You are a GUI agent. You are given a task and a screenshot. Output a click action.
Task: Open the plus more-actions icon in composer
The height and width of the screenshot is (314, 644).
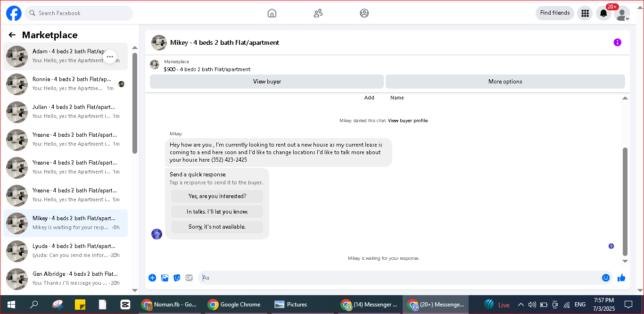tap(152, 278)
